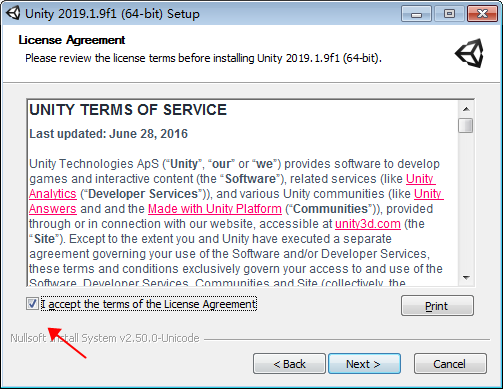Click the license text scrollbar thumb
The width and height of the screenshot is (503, 389).
point(466,126)
